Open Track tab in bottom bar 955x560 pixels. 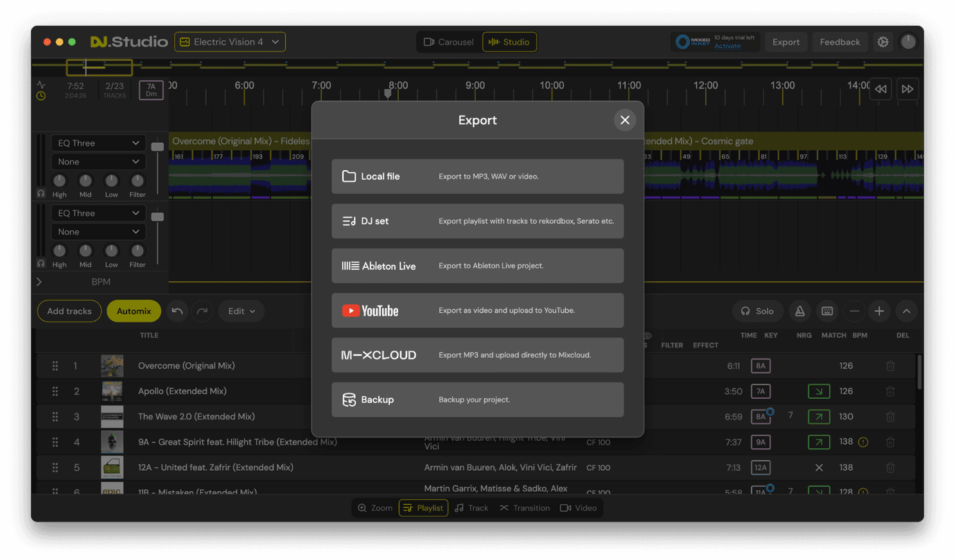pos(471,508)
